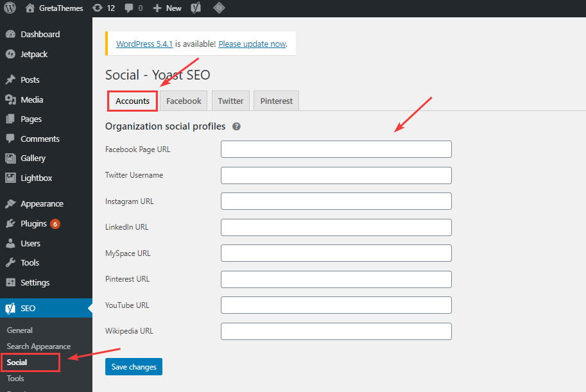Click the Tools wrench icon
Image resolution: width=586 pixels, height=392 pixels.
pyautogui.click(x=10, y=262)
